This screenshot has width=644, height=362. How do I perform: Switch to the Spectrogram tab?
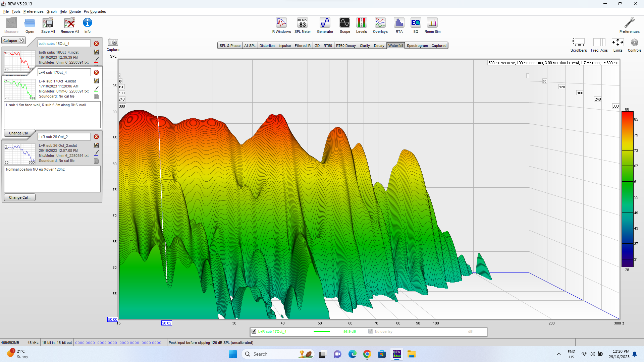417,46
